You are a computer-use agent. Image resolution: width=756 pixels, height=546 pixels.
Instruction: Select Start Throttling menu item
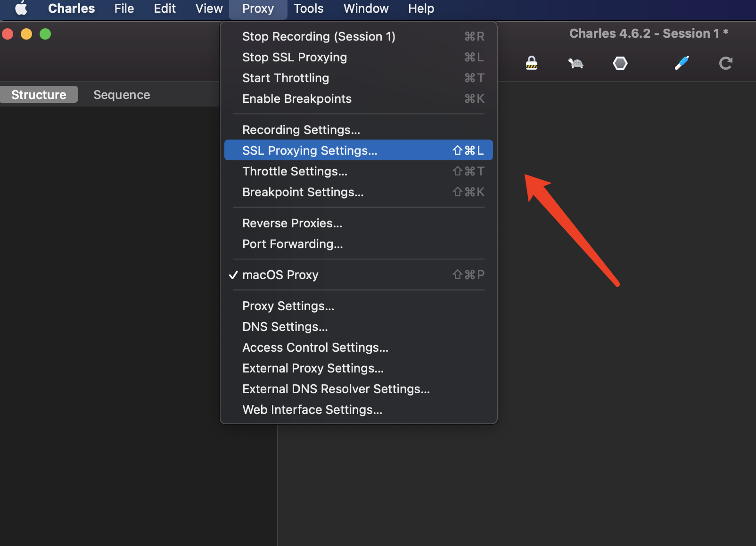[x=359, y=78]
